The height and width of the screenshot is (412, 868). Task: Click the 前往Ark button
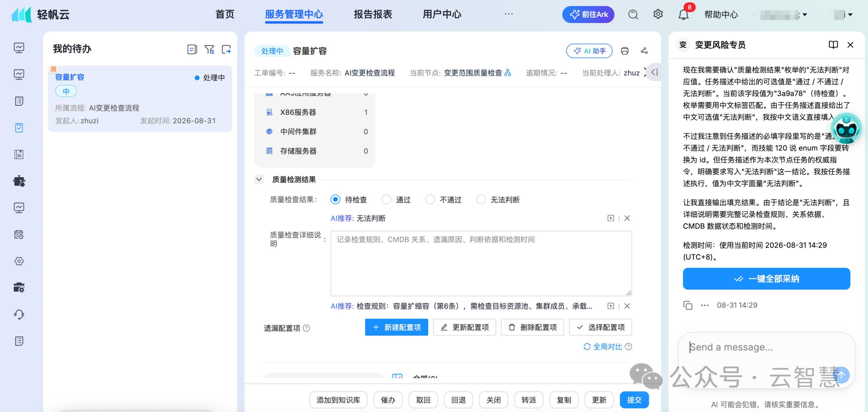[588, 15]
